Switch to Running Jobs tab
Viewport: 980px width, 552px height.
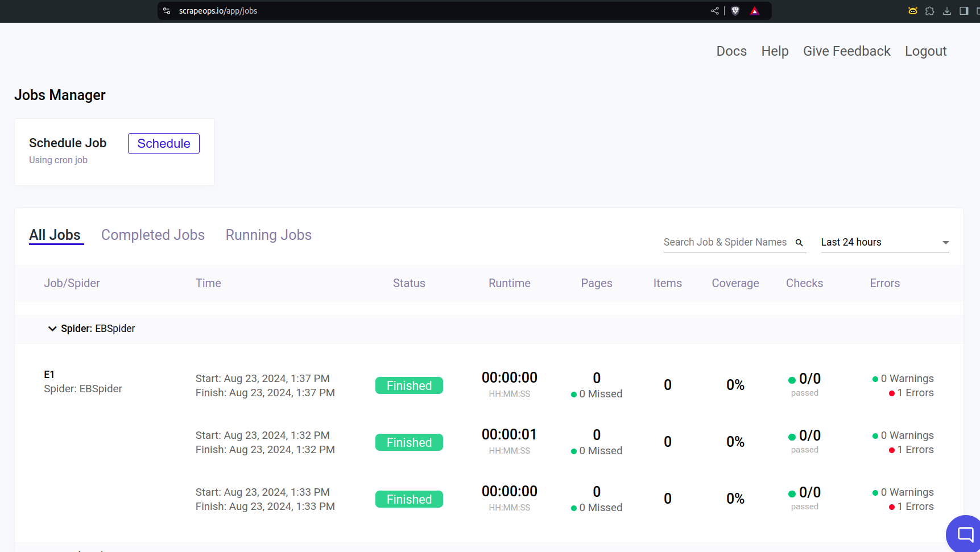point(268,235)
